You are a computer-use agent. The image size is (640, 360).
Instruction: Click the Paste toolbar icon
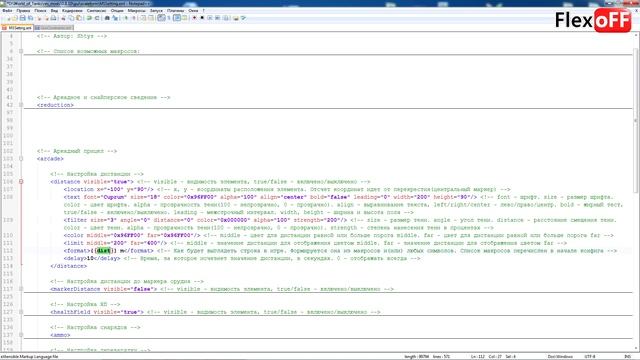point(79,18)
